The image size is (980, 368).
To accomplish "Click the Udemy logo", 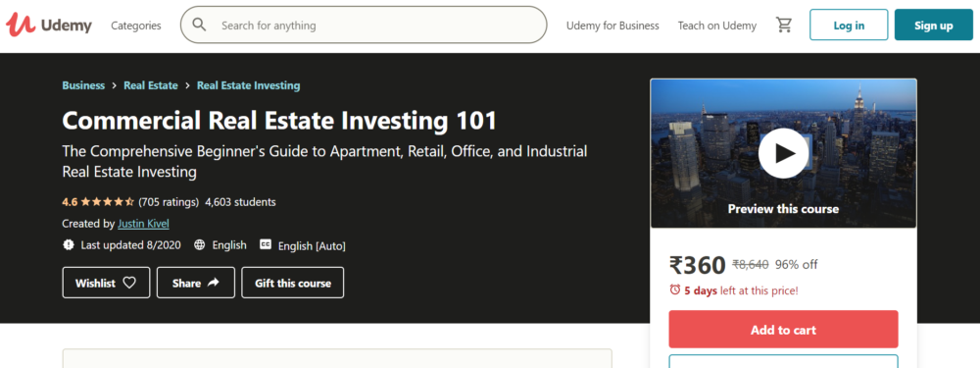I will 49,26.
